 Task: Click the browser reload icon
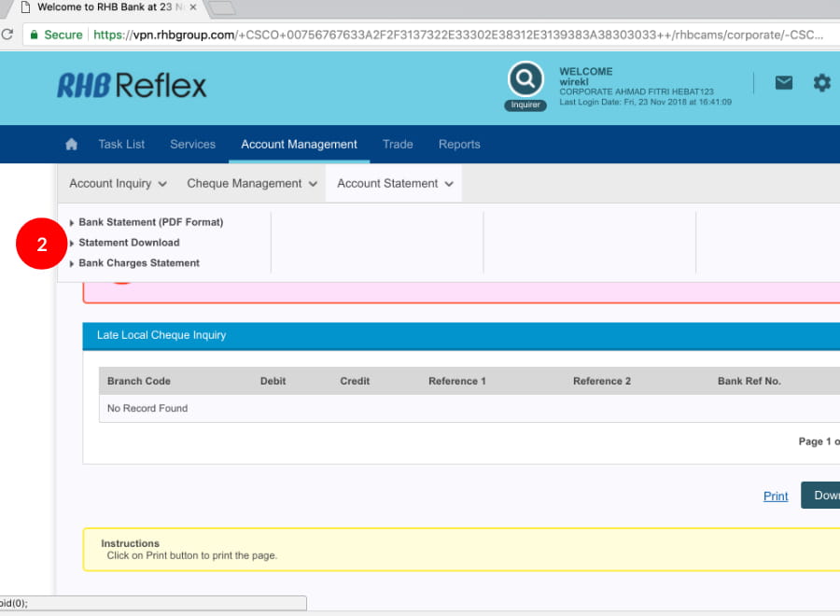coord(7,35)
